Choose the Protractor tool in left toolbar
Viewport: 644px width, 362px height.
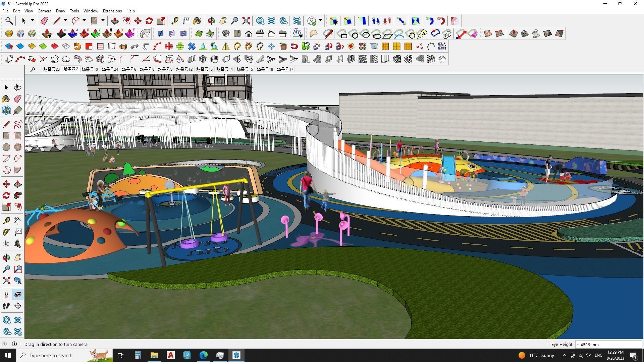(6, 232)
